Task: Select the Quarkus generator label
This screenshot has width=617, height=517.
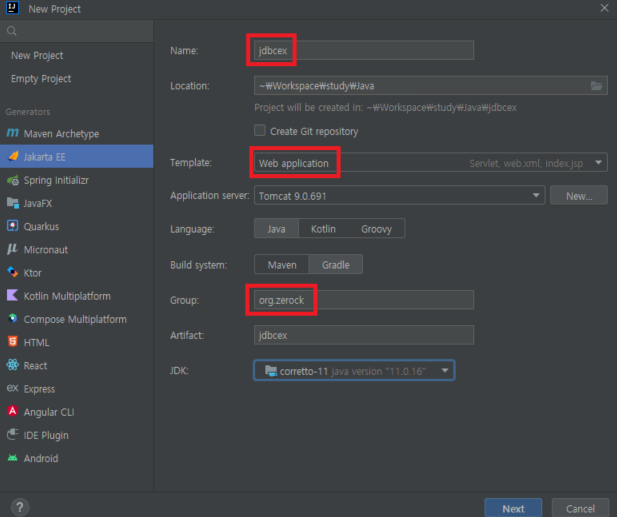Action: pos(41,226)
